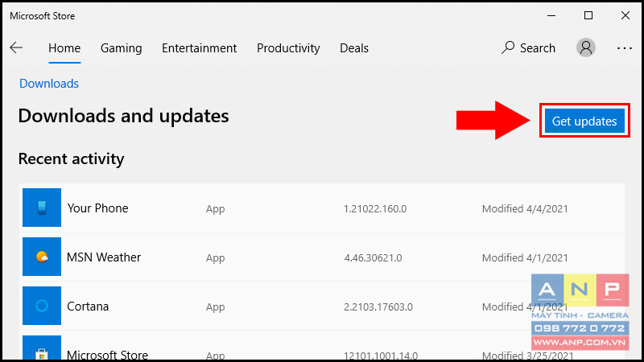This screenshot has height=362, width=644.
Task: Open the Cortana app icon
Action: click(x=42, y=306)
